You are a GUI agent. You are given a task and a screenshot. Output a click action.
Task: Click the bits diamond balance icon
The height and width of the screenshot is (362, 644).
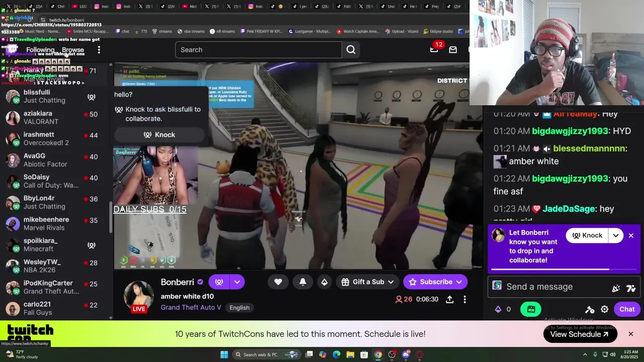[499, 309]
